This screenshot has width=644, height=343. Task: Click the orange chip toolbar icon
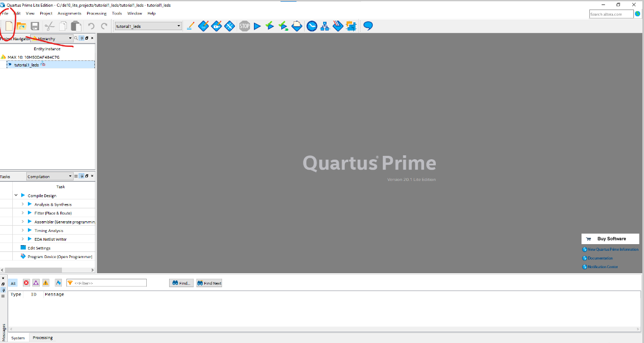pyautogui.click(x=351, y=26)
